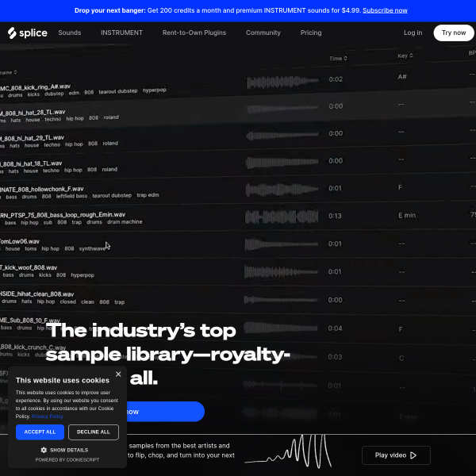Select the 808_bass_loop_rough_Emin.wav file name
Image resolution: width=476 pixels, height=476 pixels.
63,215
